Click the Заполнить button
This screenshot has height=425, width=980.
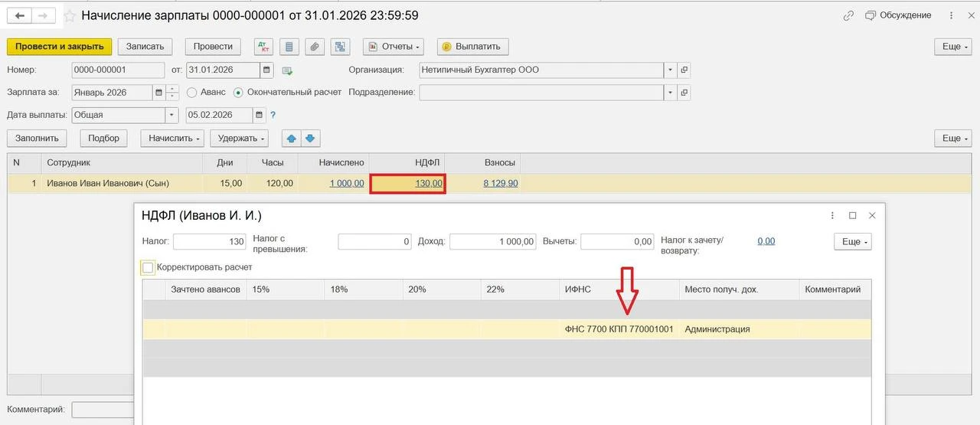tap(37, 139)
